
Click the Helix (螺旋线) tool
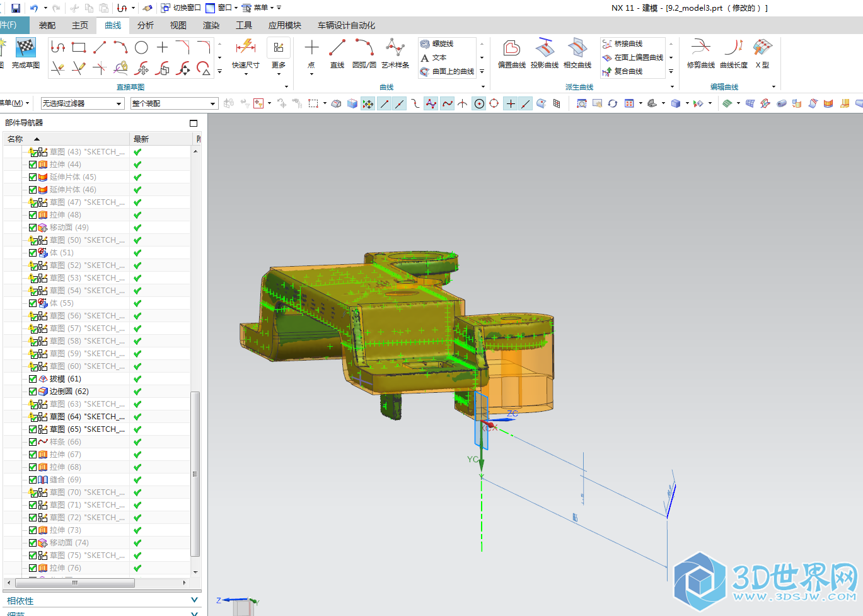coord(437,44)
